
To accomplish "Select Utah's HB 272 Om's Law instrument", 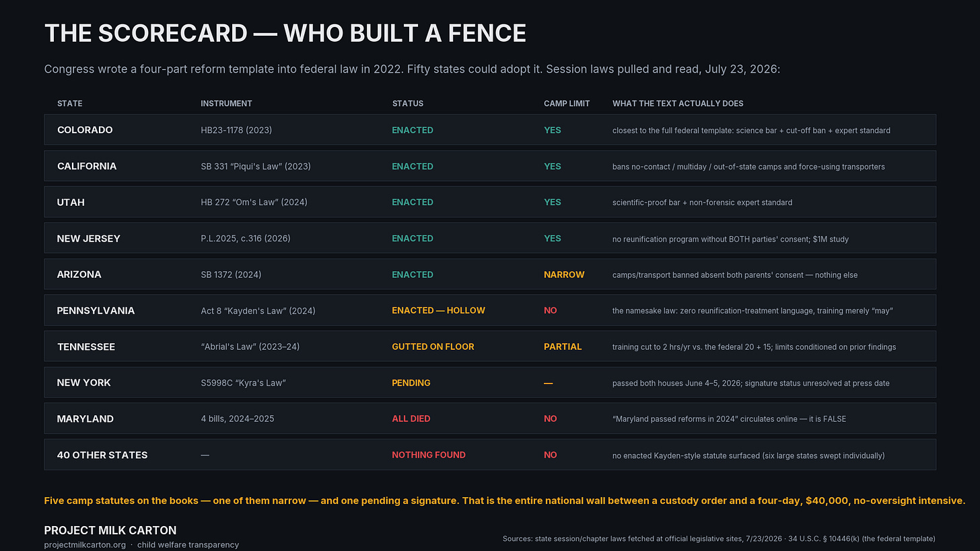I will [x=254, y=202].
